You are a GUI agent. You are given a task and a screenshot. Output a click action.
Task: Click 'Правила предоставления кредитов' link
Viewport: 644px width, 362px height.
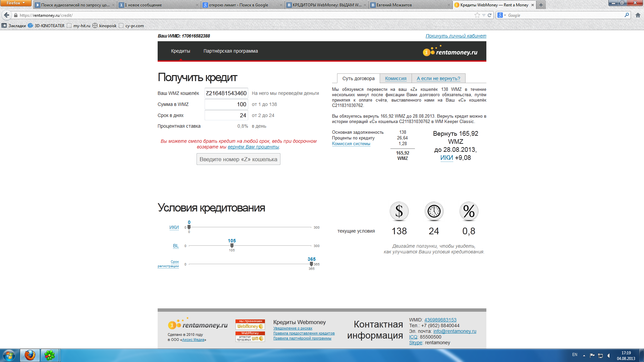pyautogui.click(x=304, y=334)
